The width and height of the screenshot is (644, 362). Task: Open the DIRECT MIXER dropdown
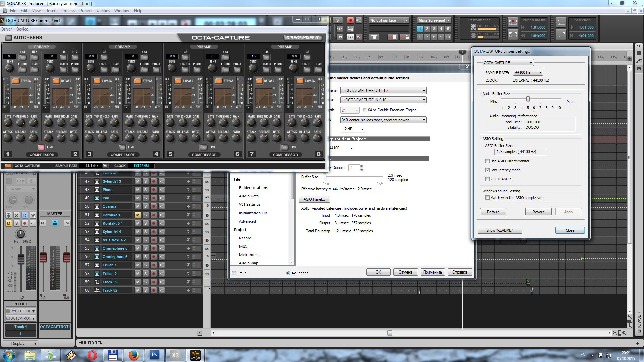[x=303, y=38]
